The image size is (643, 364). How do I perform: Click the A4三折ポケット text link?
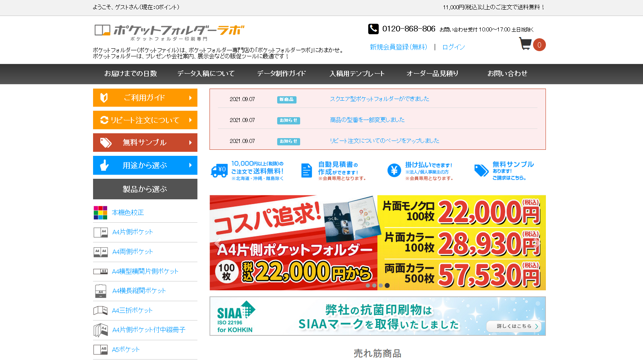point(133,310)
